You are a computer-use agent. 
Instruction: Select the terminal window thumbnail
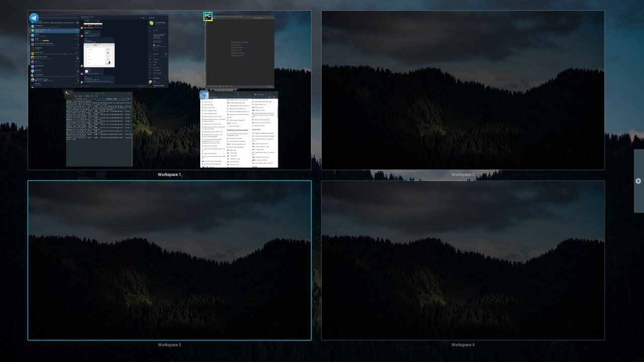click(99, 129)
